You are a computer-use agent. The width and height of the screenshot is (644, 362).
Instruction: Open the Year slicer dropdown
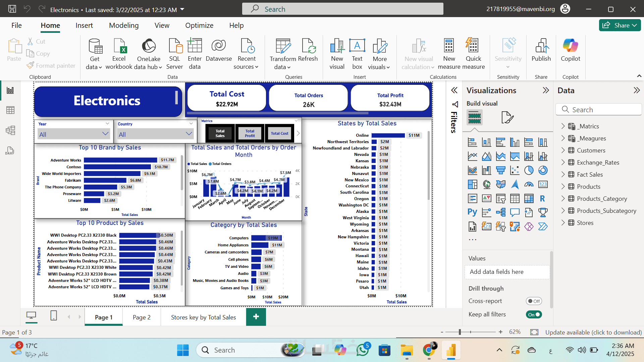pyautogui.click(x=74, y=134)
